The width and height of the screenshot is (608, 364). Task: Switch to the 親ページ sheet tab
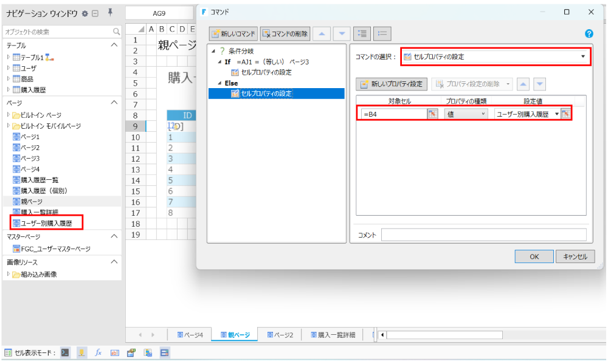pyautogui.click(x=235, y=335)
